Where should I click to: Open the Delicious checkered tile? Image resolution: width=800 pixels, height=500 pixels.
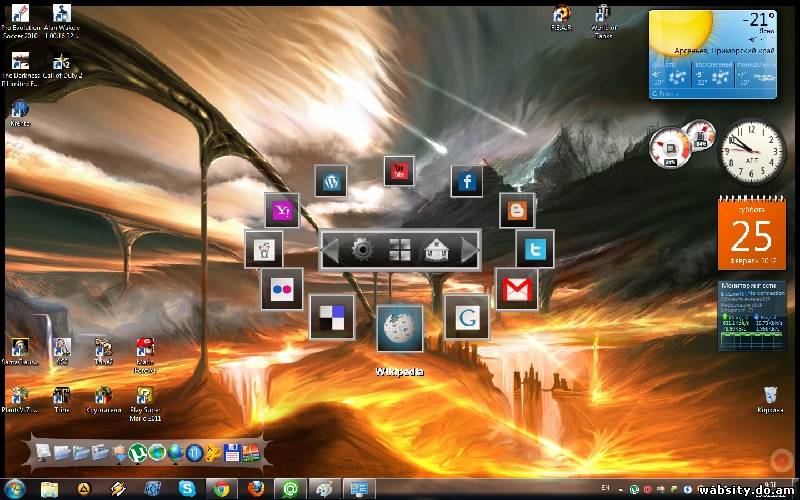[x=332, y=317]
